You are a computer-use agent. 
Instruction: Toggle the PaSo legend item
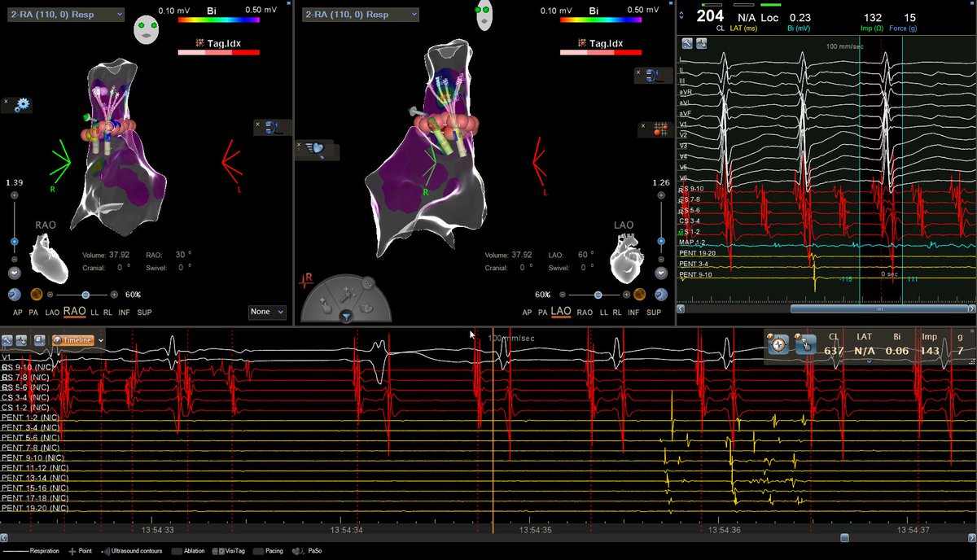point(307,551)
